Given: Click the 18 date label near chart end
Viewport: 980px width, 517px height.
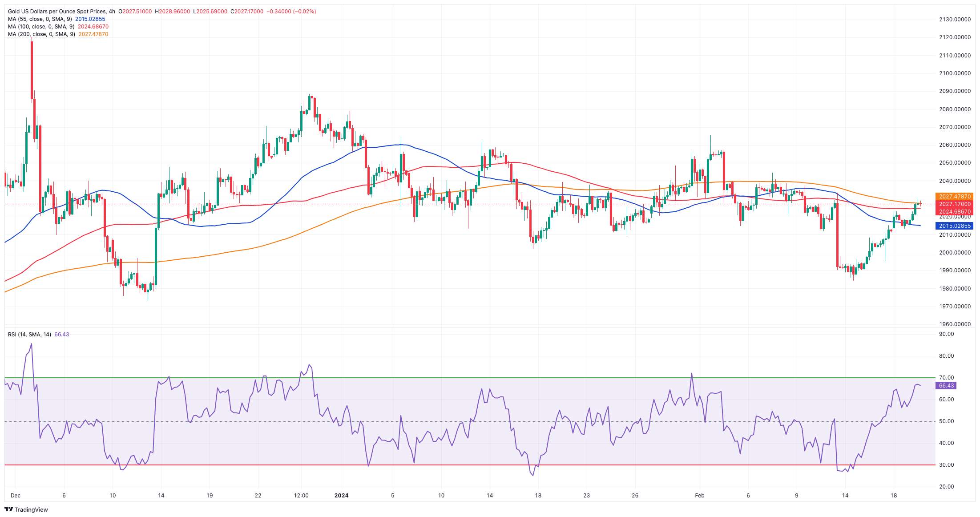Looking at the screenshot, I should pyautogui.click(x=893, y=496).
